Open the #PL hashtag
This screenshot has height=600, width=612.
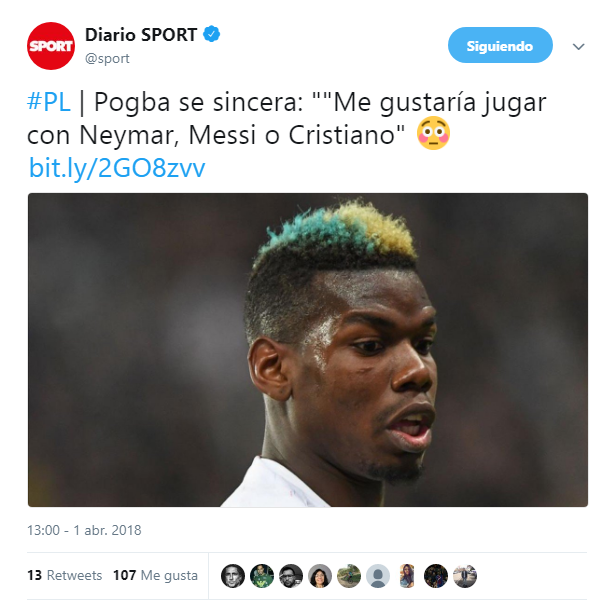[49, 102]
